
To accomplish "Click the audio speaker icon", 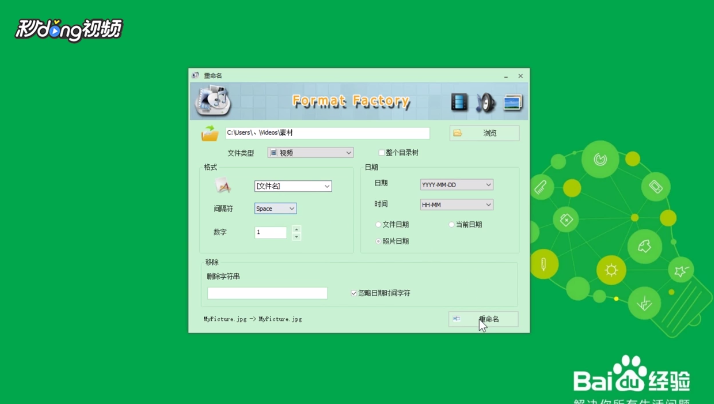I will [x=485, y=102].
